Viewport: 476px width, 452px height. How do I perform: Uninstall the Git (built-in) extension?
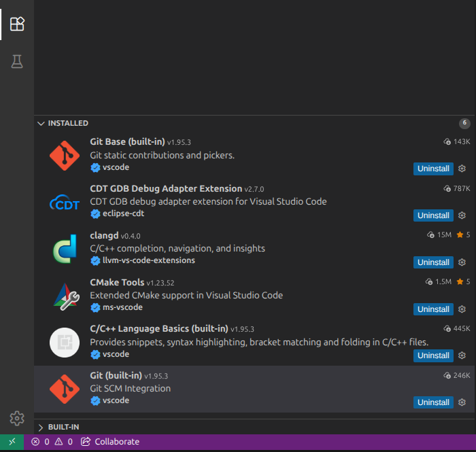click(433, 402)
